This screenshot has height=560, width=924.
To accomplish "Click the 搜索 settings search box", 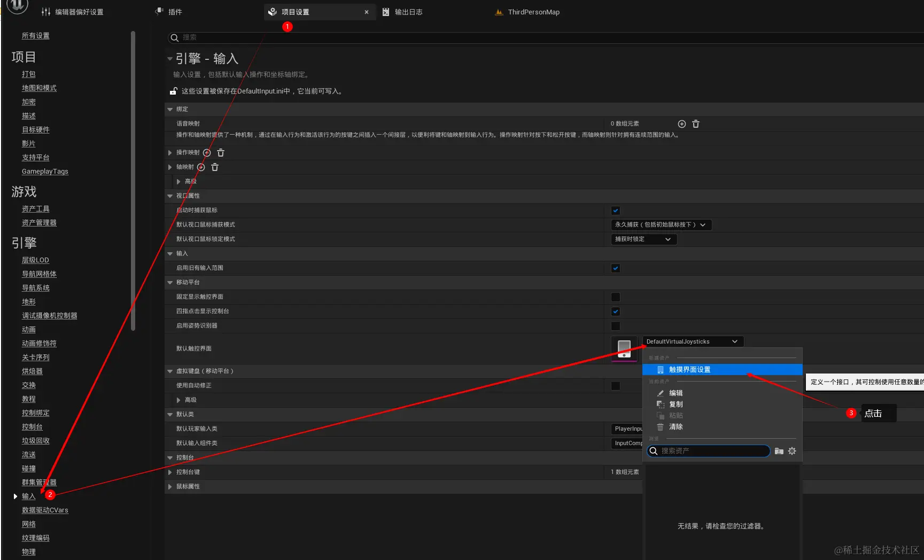I will click(546, 37).
